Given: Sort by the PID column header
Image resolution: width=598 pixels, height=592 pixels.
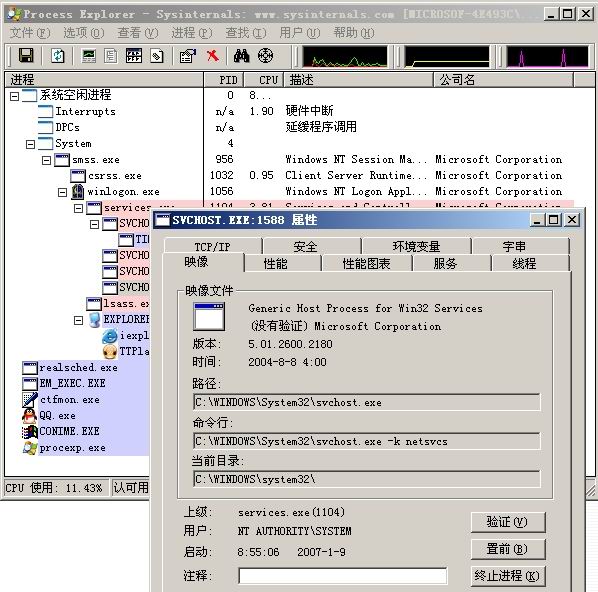Looking at the screenshot, I should [224, 80].
